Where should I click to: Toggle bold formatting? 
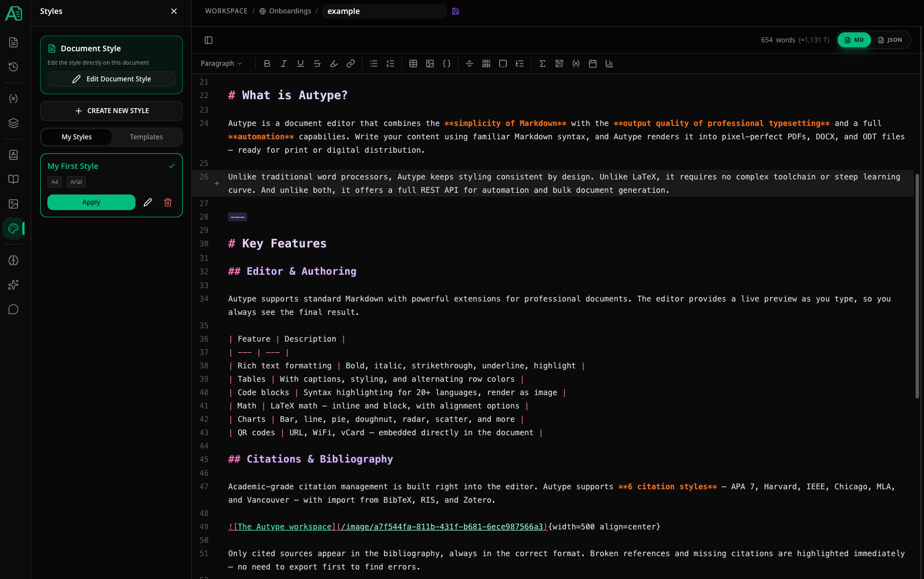(267, 64)
